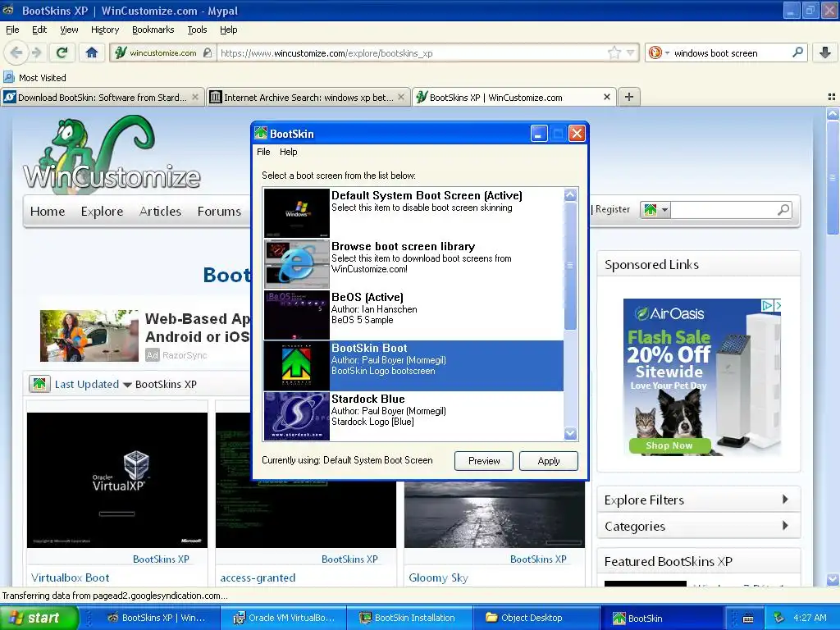This screenshot has width=840, height=630.
Task: Click the keyboard icon in system tray
Action: (x=748, y=619)
